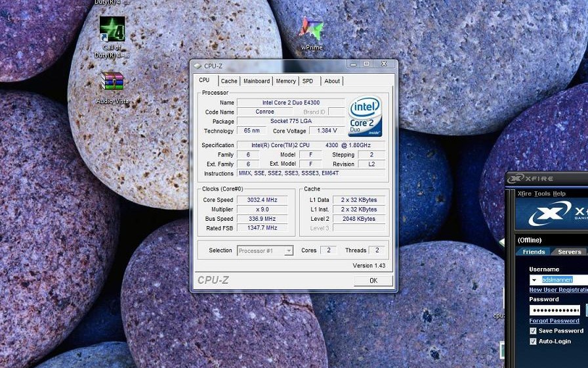The image size is (588, 368).
Task: Click the (Offline) status in Xfire
Action: 530,241
